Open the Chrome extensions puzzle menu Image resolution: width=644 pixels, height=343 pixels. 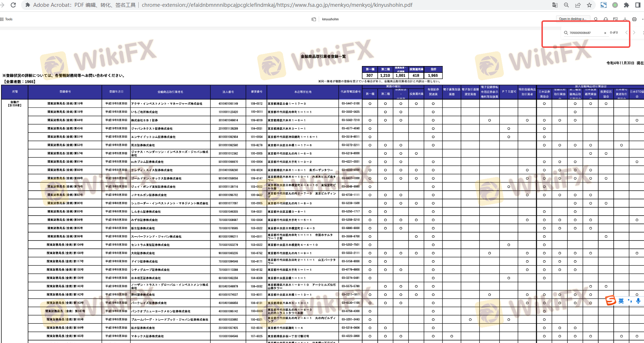click(626, 5)
